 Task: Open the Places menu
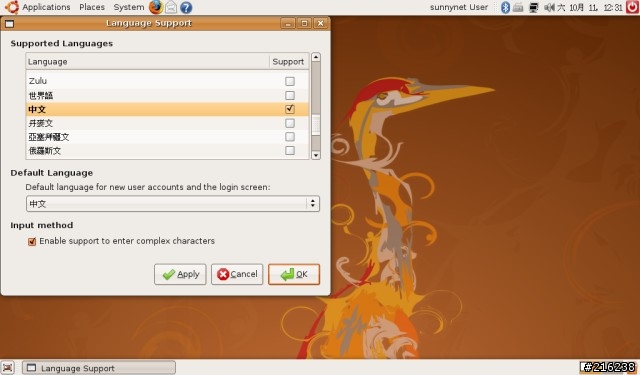92,7
